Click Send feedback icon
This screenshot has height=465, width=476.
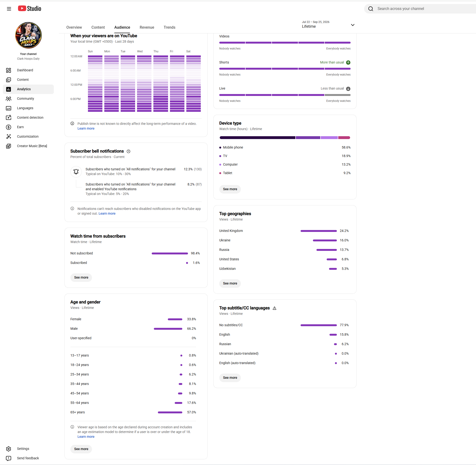click(x=9, y=458)
